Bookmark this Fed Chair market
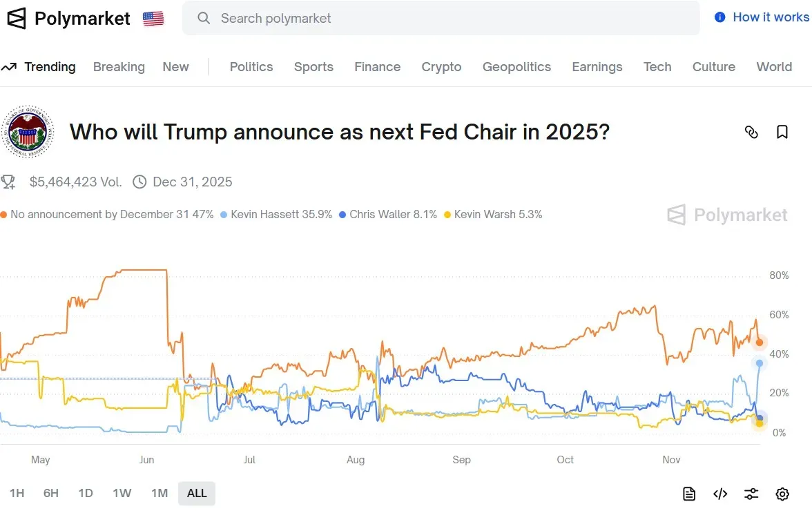The image size is (812, 513). click(782, 132)
